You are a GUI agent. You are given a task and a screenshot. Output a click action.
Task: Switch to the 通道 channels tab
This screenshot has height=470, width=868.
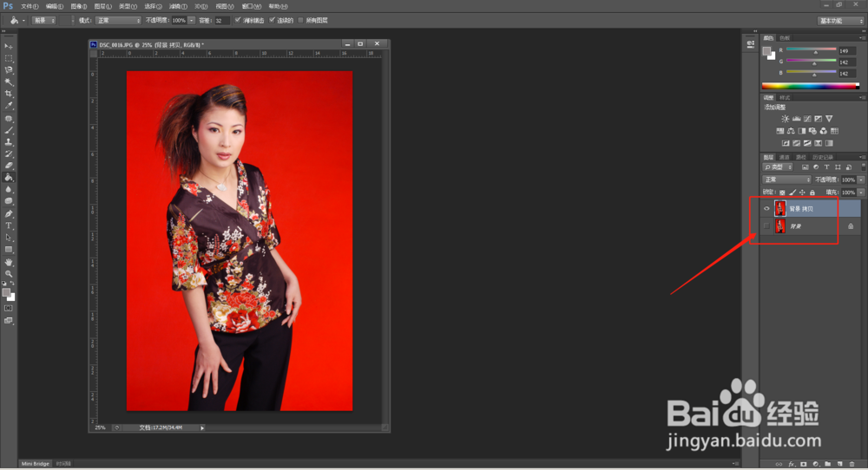tap(785, 157)
